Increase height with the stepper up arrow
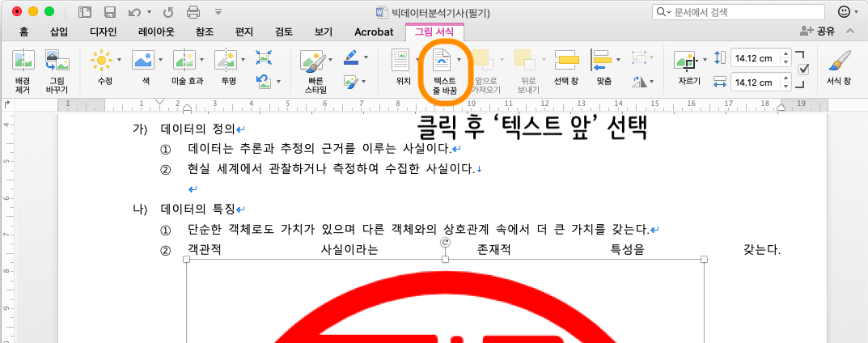Screen dimensions: 868x343 pos(785,54)
